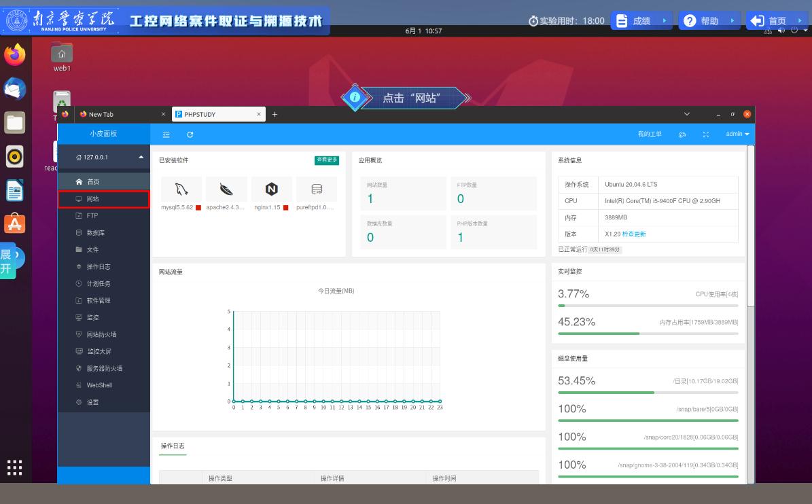Click the page's vertical scrollbar
The image size is (812, 504).
tap(751, 272)
